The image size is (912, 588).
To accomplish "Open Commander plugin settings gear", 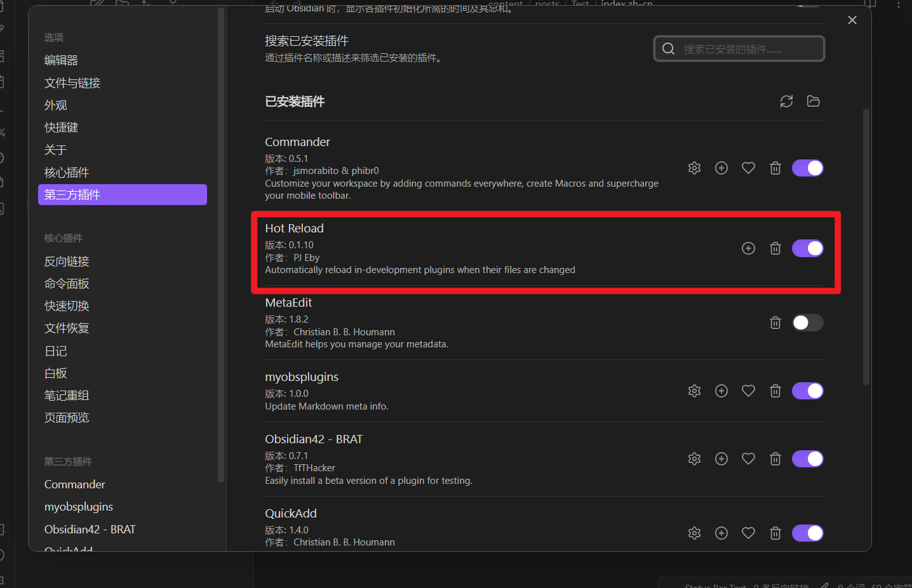I will (x=694, y=168).
